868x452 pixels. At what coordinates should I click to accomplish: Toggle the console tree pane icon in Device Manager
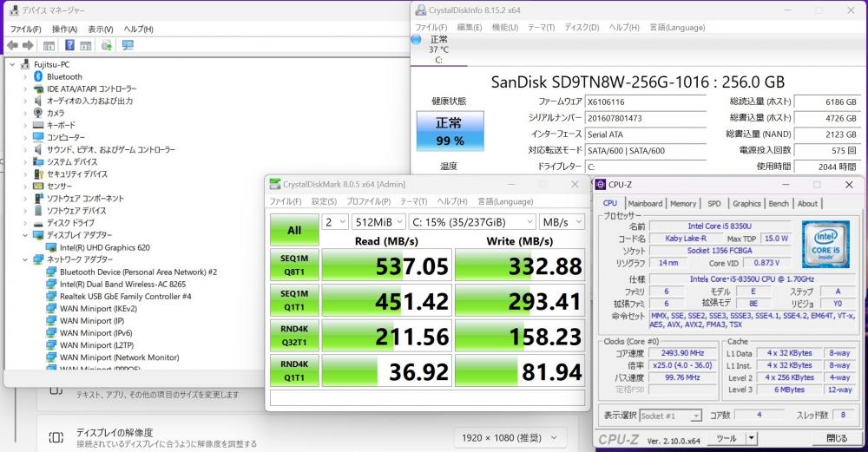coord(49,45)
